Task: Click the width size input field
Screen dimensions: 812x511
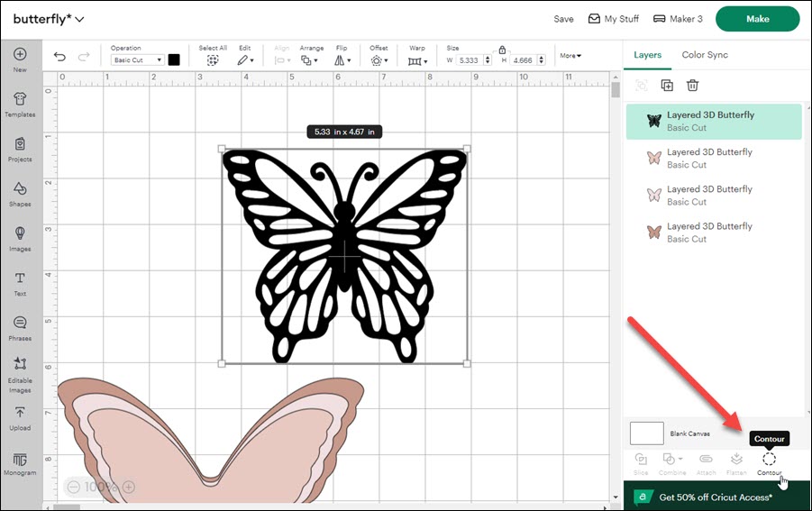Action: (467, 60)
